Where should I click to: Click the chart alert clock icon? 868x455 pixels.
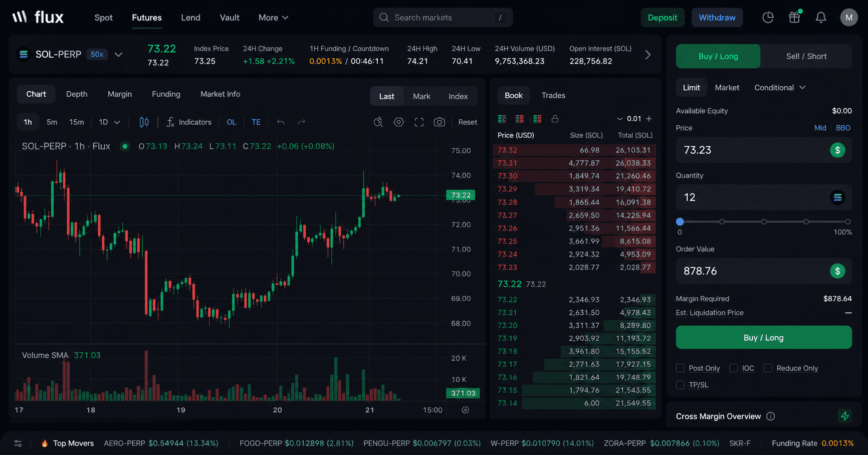point(378,122)
